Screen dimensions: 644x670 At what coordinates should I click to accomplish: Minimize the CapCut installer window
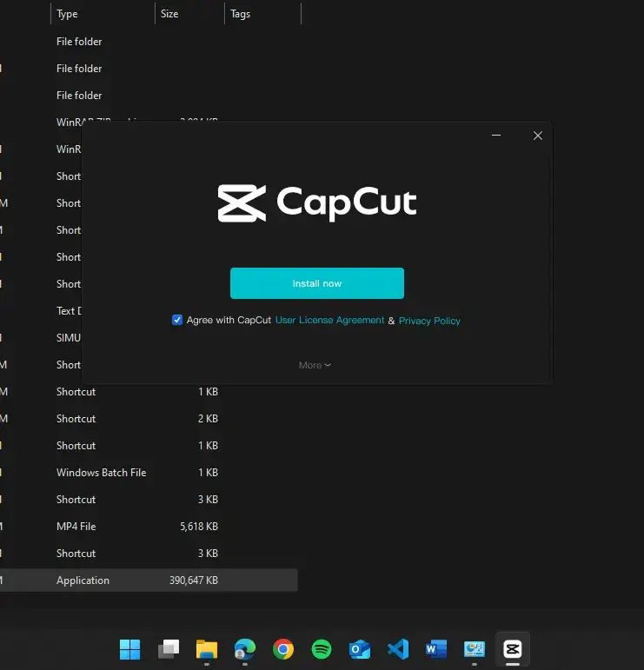pos(496,136)
